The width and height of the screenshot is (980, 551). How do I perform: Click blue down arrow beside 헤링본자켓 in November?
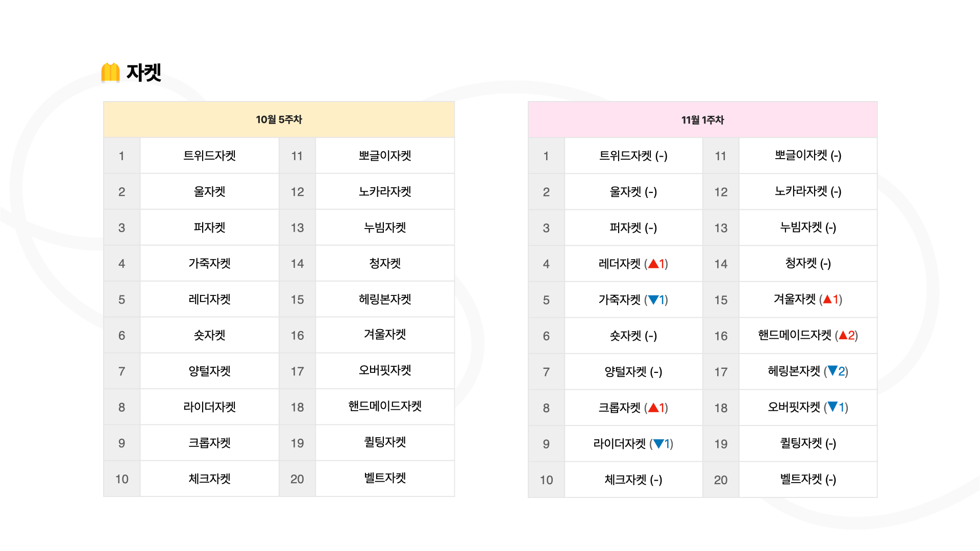(832, 371)
